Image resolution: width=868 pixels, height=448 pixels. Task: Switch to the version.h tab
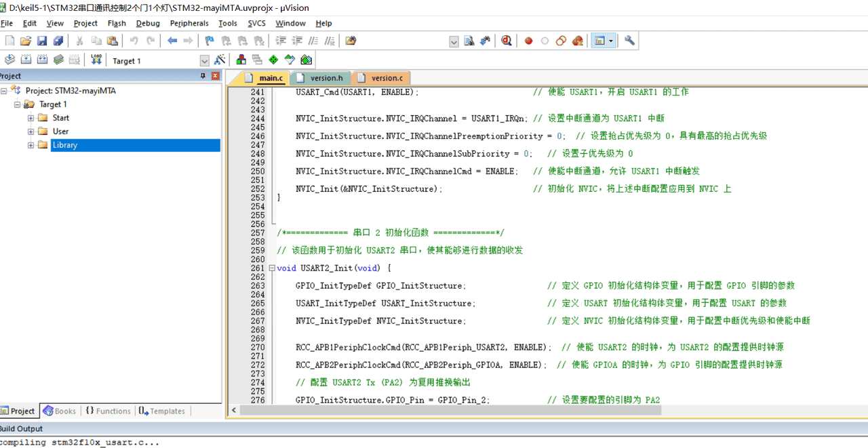tap(319, 77)
